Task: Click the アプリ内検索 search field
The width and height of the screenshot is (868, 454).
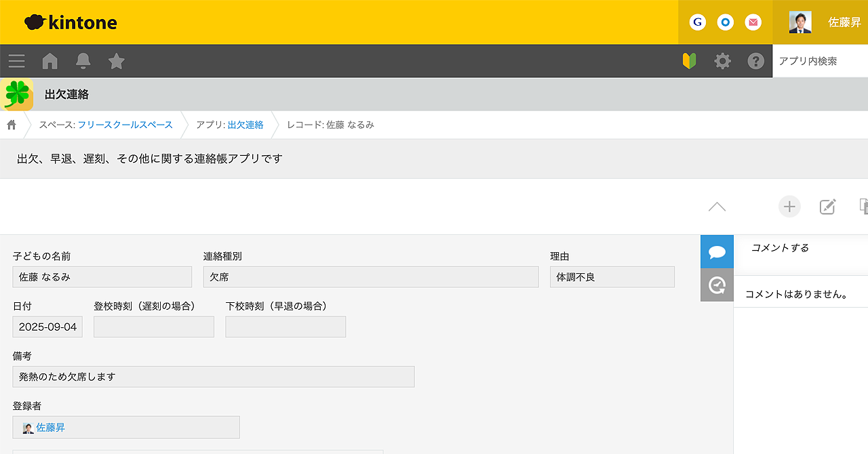Action: 819,61
